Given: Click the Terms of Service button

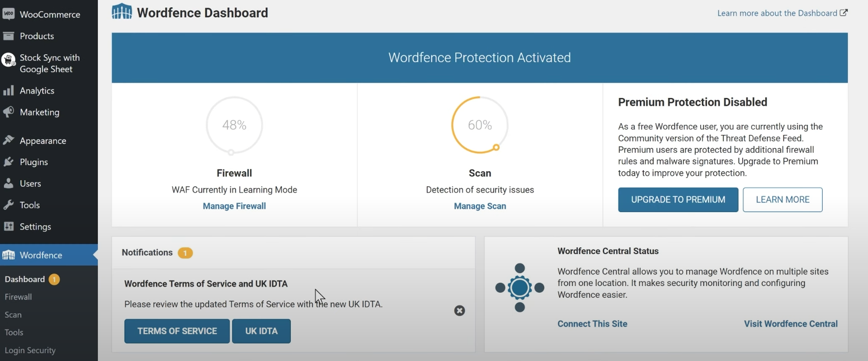Looking at the screenshot, I should 177,331.
